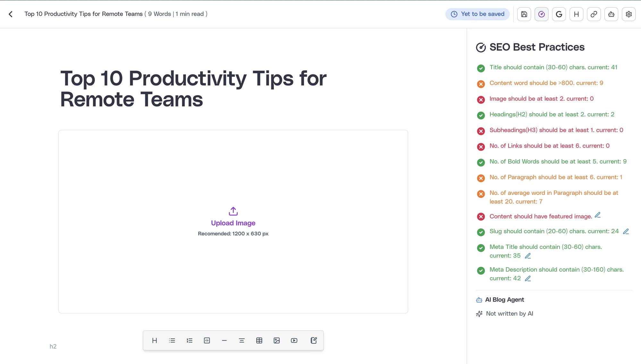Open the Google G icon panel
This screenshot has width=641, height=364.
click(559, 14)
